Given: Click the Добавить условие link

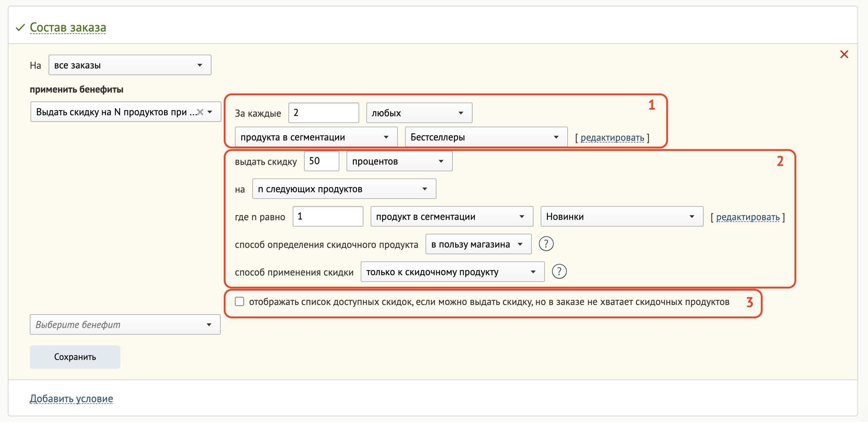Looking at the screenshot, I should click(x=71, y=399).
